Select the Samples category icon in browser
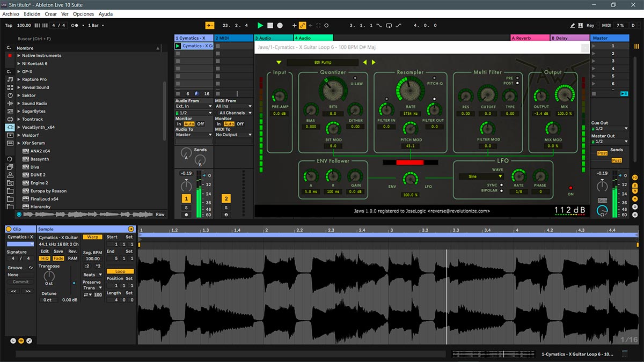The image size is (644, 362). point(10,143)
